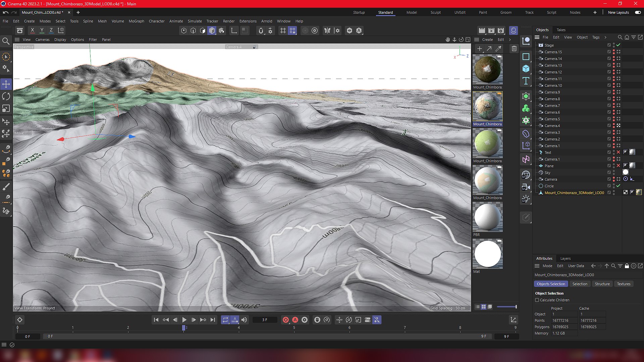This screenshot has width=644, height=362.
Task: Click the new material plus icon
Action: coord(480,49)
